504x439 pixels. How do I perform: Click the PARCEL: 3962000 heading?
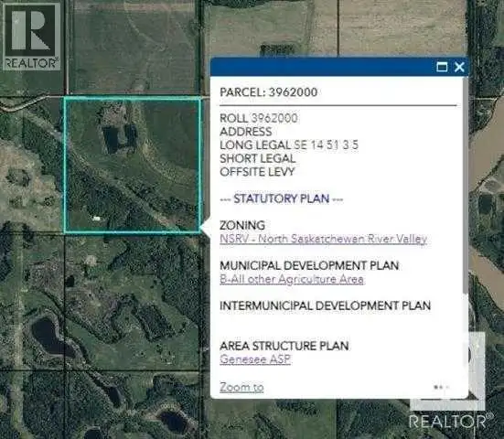coord(268,92)
